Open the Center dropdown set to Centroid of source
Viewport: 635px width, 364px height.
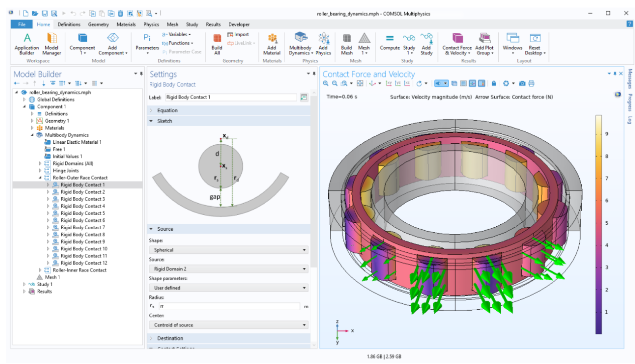pos(228,325)
